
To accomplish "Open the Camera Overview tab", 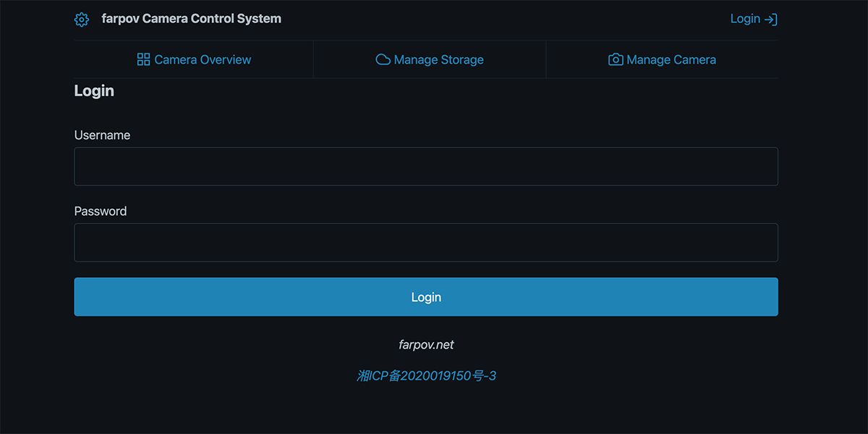I will (203, 60).
